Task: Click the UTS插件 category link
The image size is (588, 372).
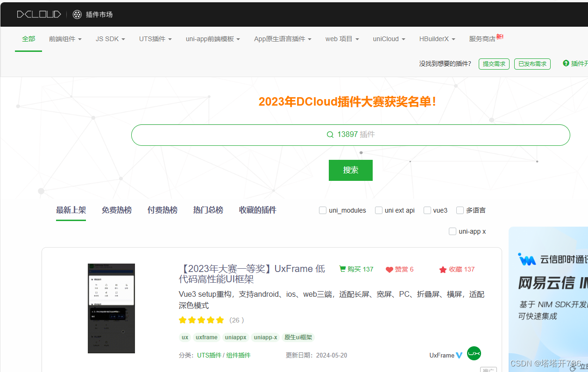Action: (209, 355)
